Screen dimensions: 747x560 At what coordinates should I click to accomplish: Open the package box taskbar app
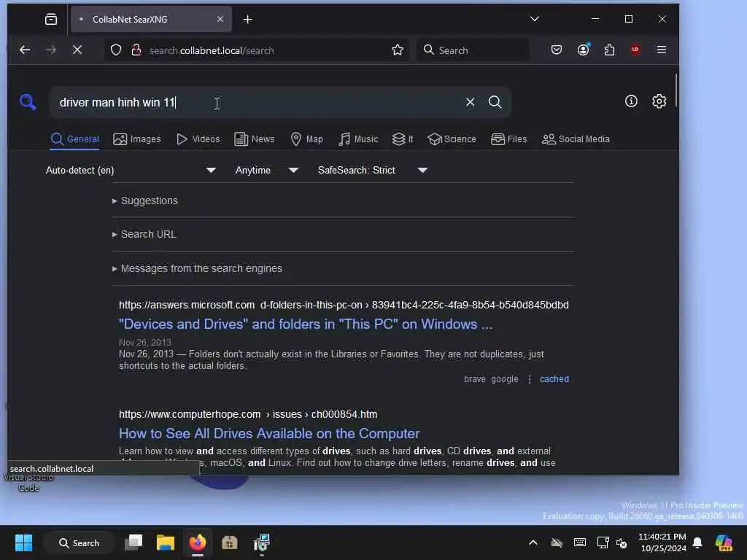[229, 542]
